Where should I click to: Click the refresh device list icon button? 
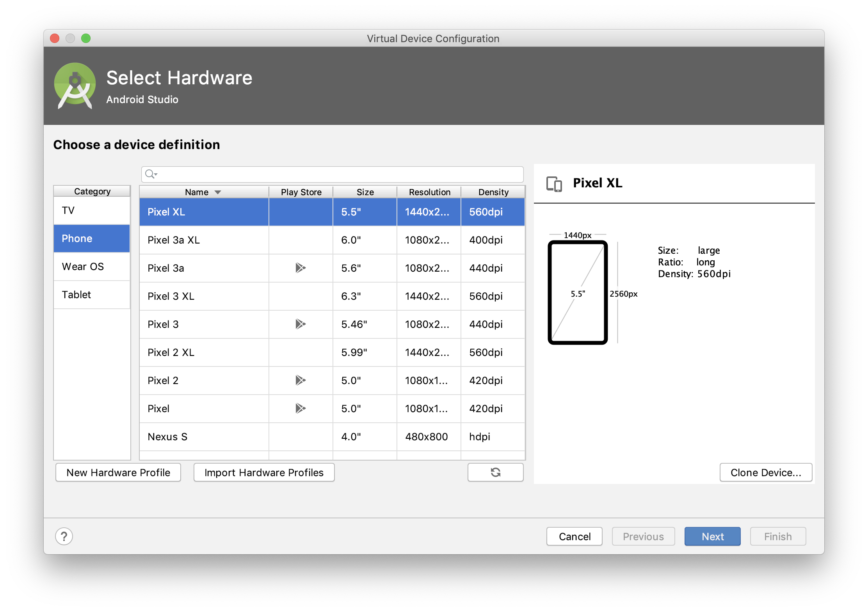(x=495, y=472)
